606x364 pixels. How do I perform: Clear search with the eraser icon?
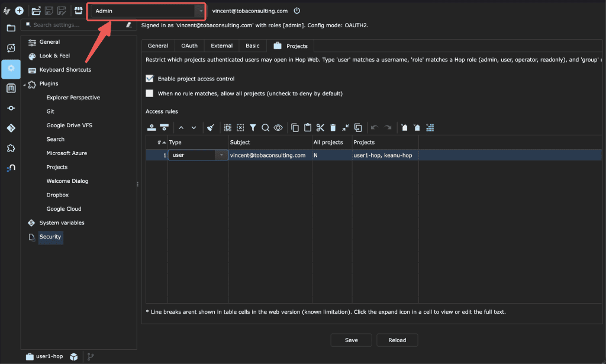point(129,25)
